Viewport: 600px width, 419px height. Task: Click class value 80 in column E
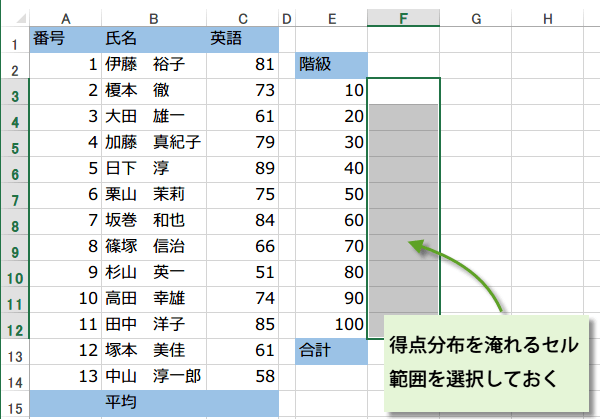(x=331, y=274)
